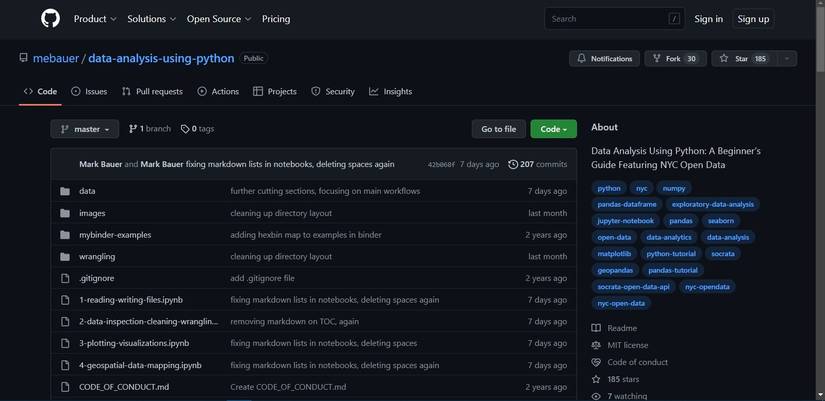
Task: Open the star lists dropdown arrow
Action: (x=787, y=59)
